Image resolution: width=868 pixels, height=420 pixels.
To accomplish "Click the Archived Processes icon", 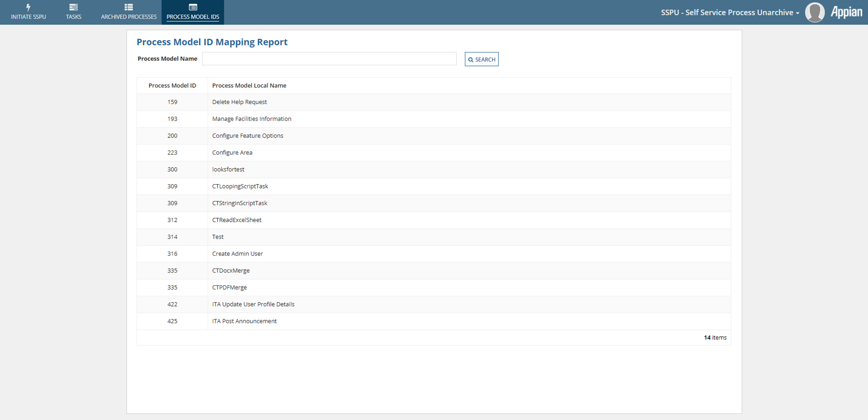I will pos(129,7).
